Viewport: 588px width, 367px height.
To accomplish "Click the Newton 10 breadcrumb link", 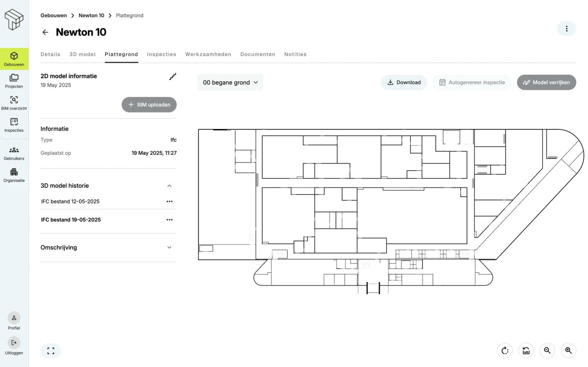I will (x=91, y=16).
